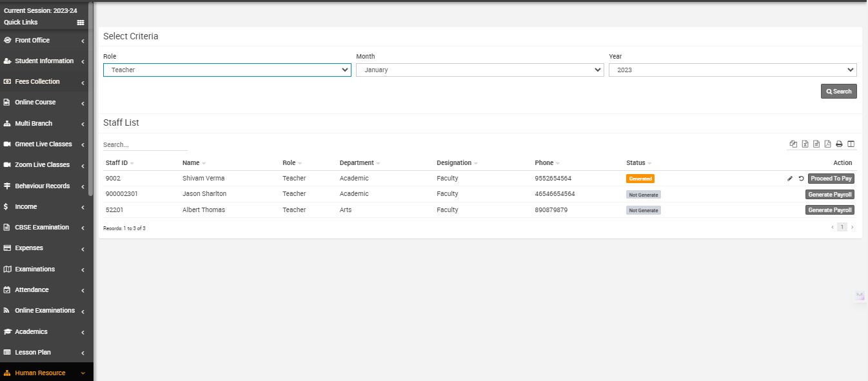Revert payroll for Shivam Verma
The image size is (868, 381).
point(801,179)
